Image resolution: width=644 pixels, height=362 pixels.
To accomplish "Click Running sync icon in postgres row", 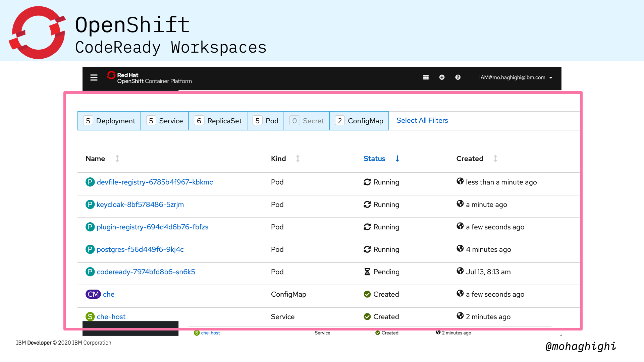I will [x=367, y=249].
